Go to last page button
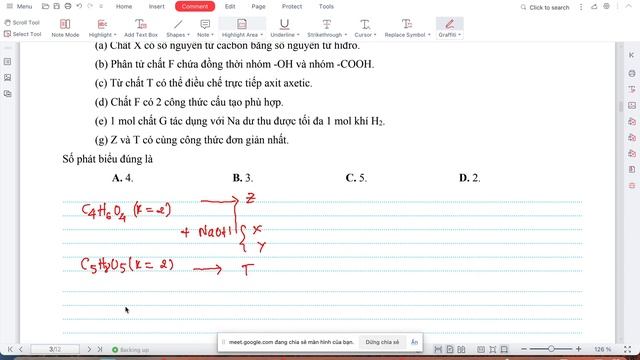Image resolution: width=640 pixels, height=360 pixels. (100, 349)
